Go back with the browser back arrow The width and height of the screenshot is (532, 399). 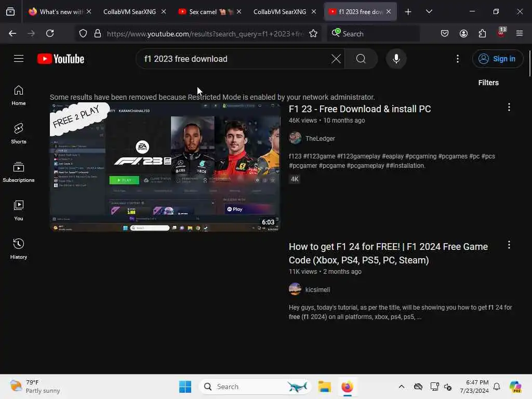12,33
